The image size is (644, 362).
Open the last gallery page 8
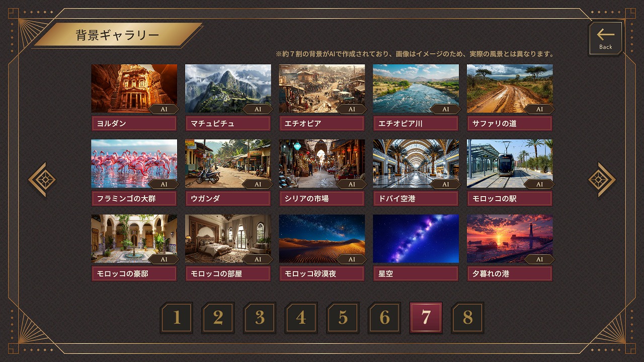pyautogui.click(x=468, y=318)
